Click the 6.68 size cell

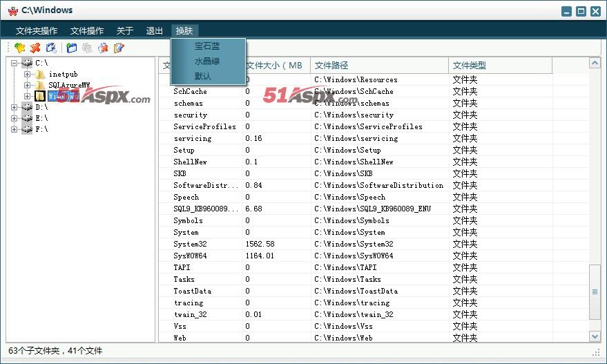point(253,209)
